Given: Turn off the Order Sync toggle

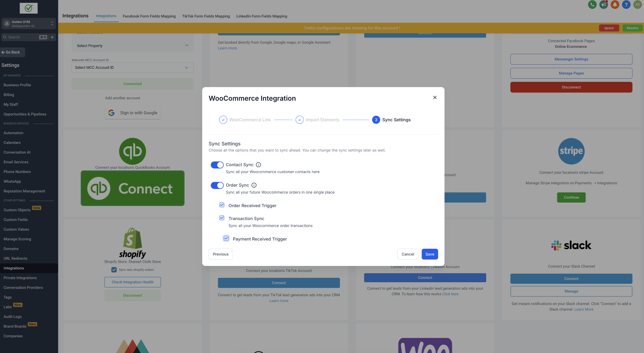Looking at the screenshot, I should [217, 185].
